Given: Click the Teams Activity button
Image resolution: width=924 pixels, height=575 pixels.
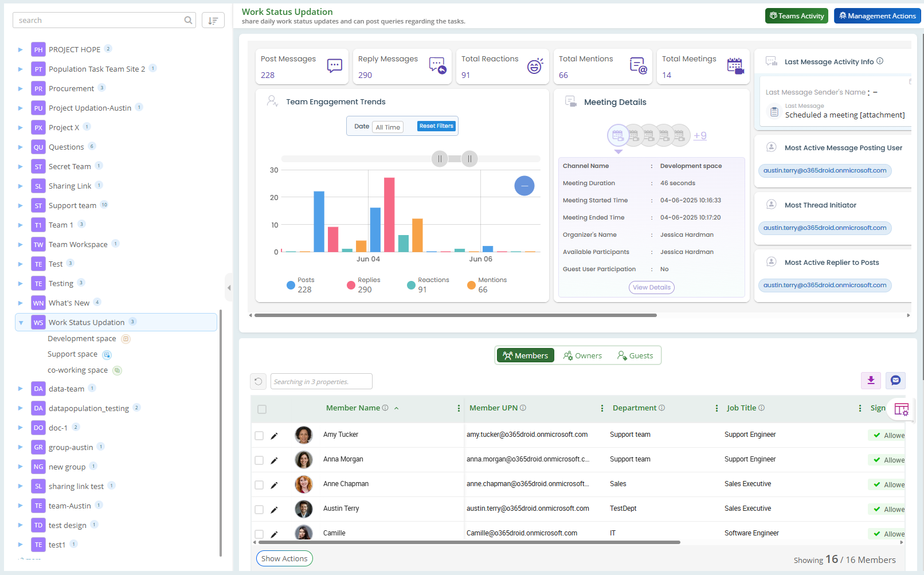Looking at the screenshot, I should point(796,16).
